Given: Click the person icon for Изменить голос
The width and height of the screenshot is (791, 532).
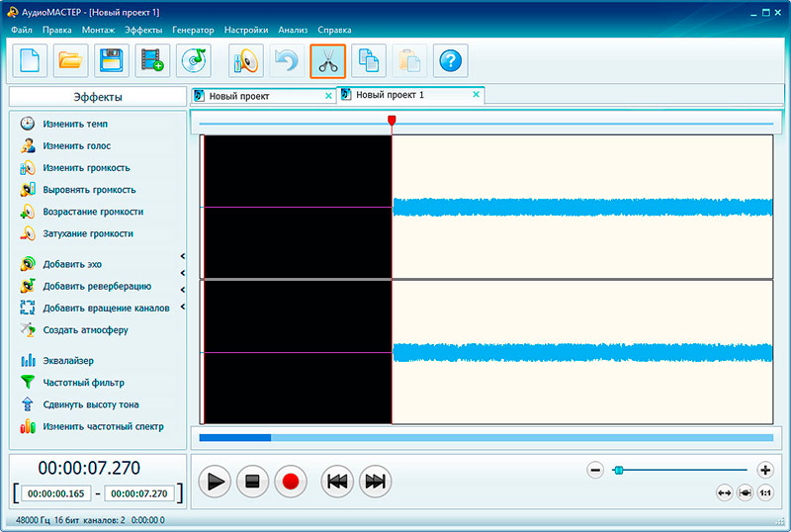Looking at the screenshot, I should (28, 146).
